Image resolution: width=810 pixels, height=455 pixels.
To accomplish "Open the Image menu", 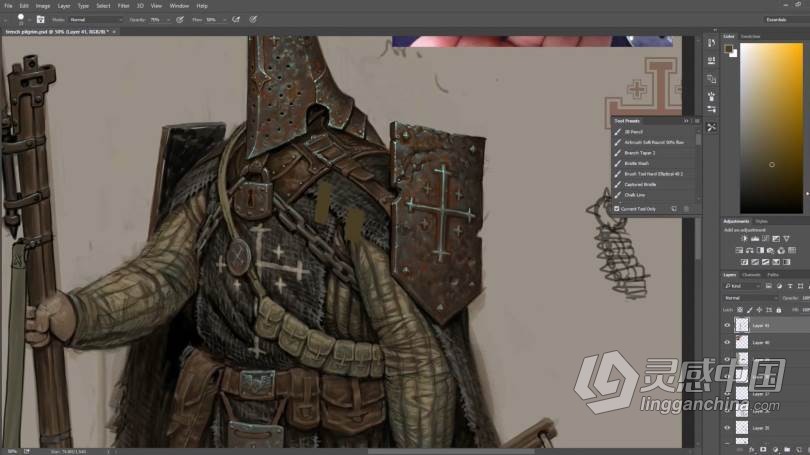I will 43,6.
